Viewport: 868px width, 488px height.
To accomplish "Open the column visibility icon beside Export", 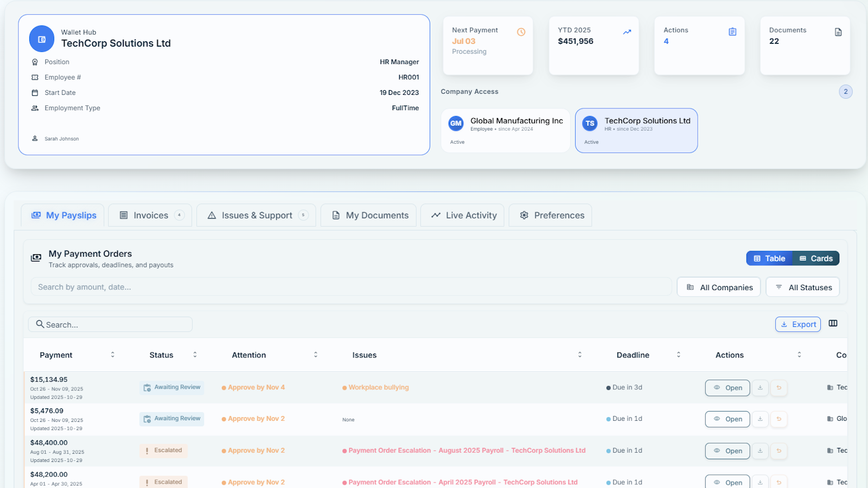I will 833,323.
